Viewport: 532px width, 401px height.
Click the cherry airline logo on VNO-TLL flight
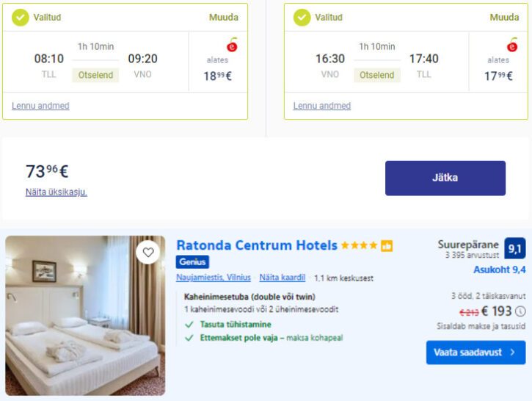[512, 45]
